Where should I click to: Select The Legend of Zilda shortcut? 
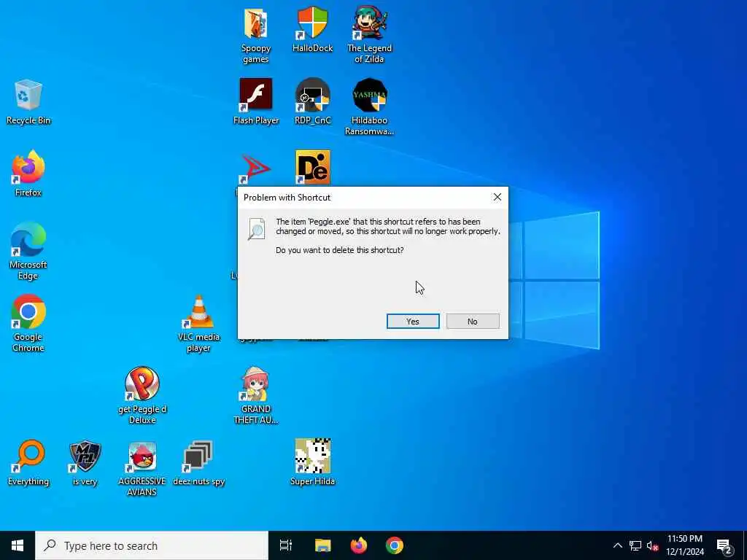[x=369, y=36]
